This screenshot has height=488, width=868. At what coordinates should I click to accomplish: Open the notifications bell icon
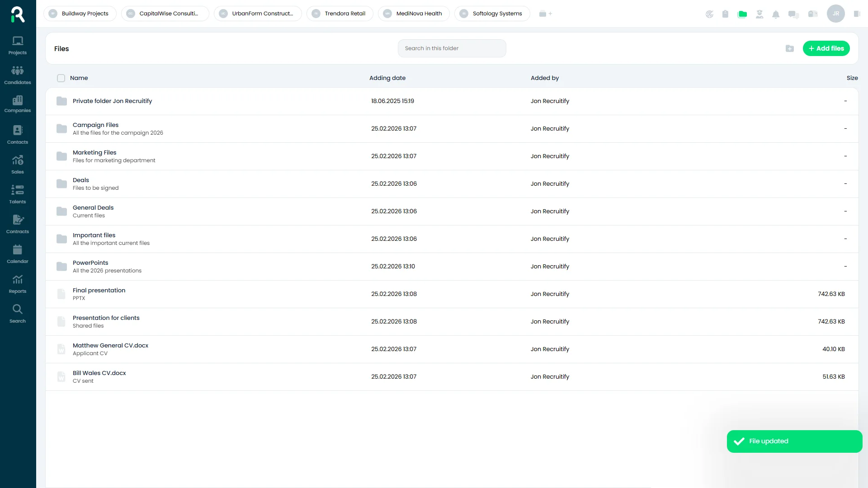coord(776,14)
